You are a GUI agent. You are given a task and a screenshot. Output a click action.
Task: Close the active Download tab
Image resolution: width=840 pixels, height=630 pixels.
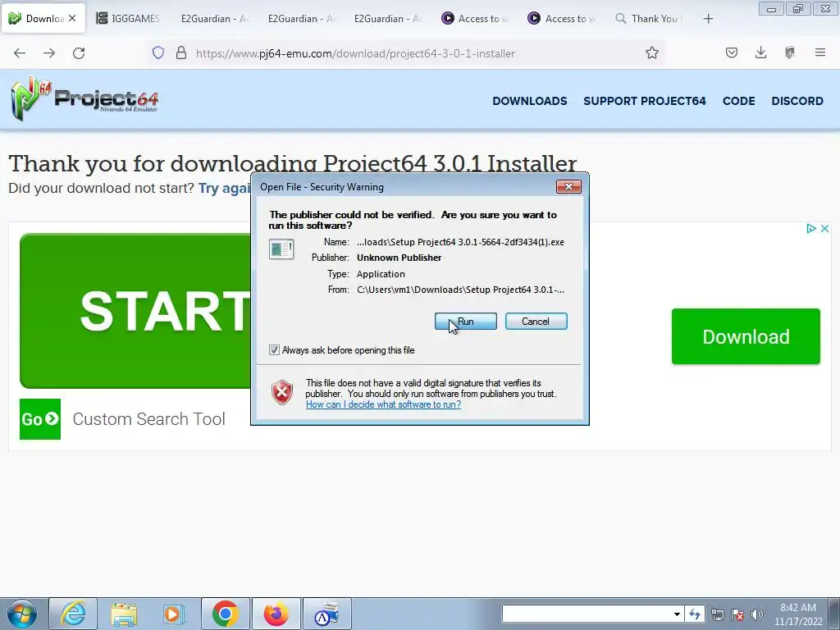pos(72,18)
